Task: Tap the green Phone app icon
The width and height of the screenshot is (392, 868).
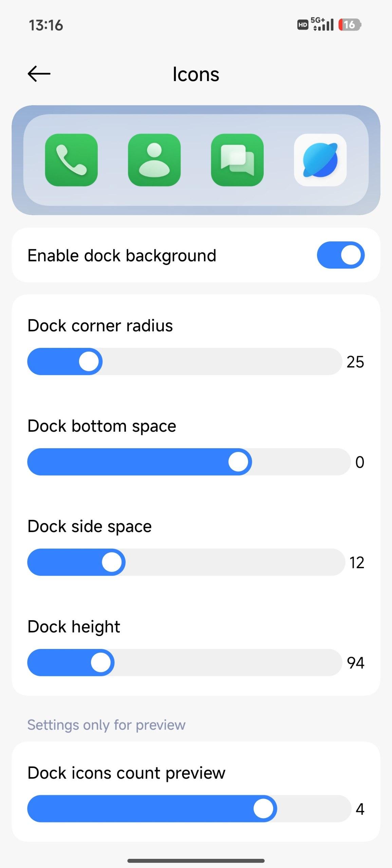Action: (71, 160)
